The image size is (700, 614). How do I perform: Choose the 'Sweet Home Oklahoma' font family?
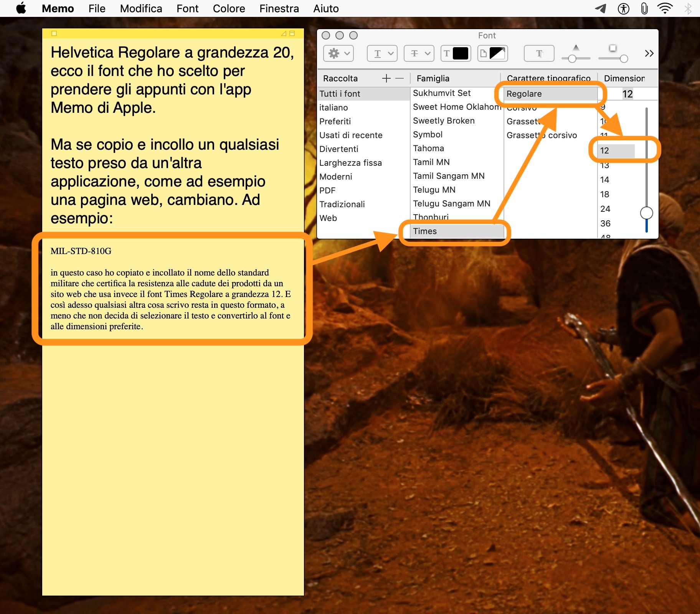coord(457,107)
